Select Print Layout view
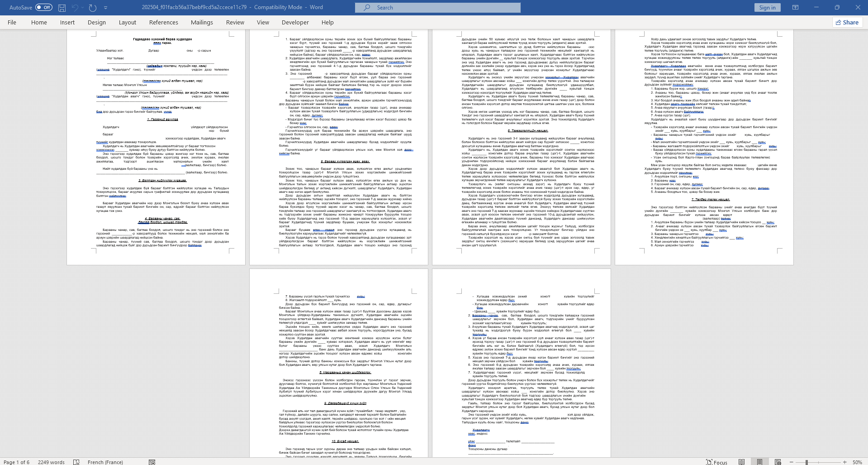 pos(759,462)
